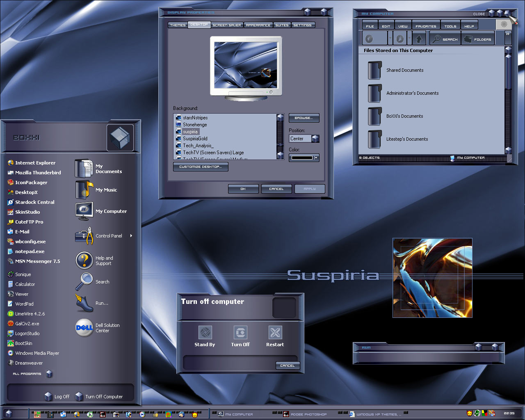The image size is (525, 420).
Task: Launch SkinStudio from Start menu
Action: point(24,212)
